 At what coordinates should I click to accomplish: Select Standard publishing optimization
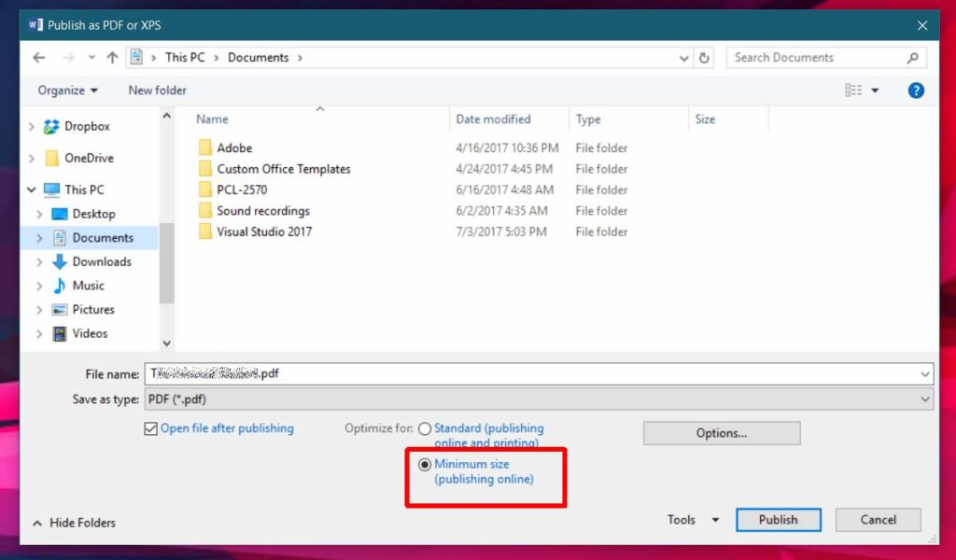coord(425,428)
